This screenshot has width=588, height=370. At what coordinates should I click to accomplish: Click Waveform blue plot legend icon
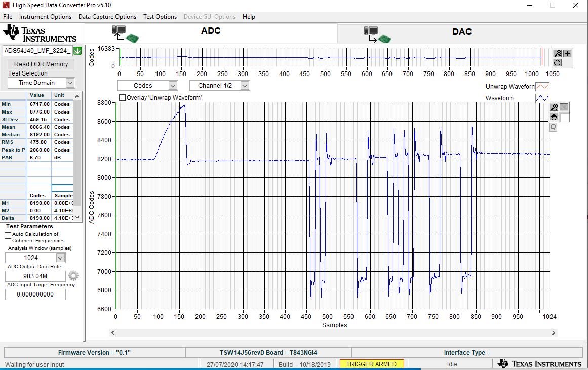542,98
